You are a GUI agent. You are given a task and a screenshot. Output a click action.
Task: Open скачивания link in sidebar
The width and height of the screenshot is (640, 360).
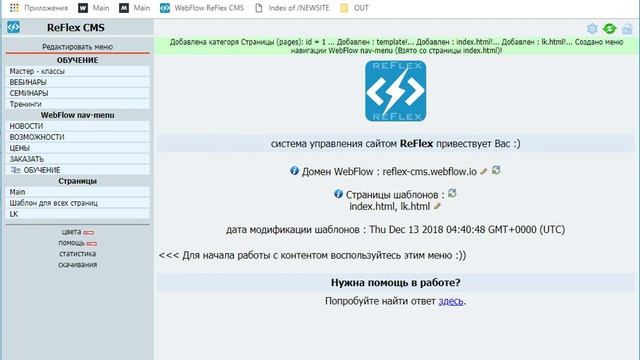pos(78,265)
